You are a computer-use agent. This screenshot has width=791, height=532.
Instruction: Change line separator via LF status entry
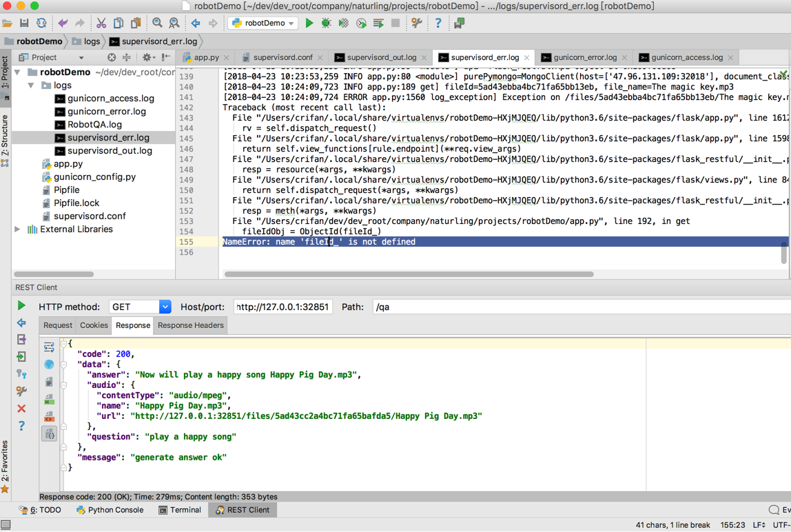click(x=759, y=525)
